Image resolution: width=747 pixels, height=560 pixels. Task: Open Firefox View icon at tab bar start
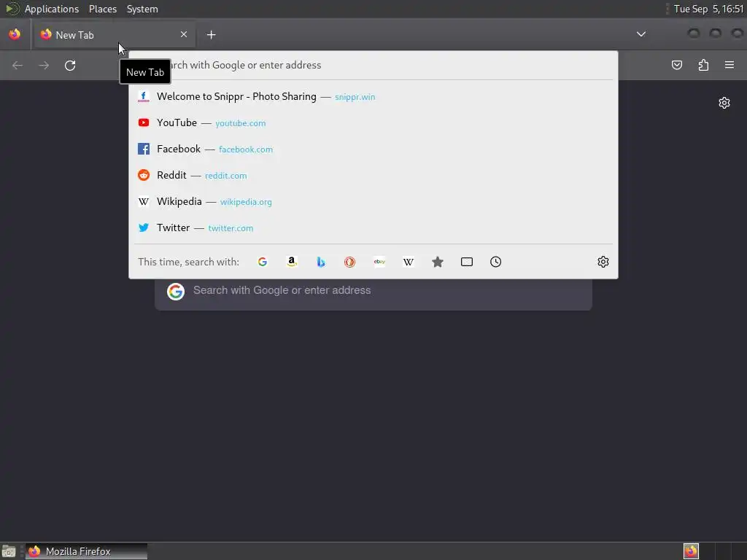pos(15,34)
